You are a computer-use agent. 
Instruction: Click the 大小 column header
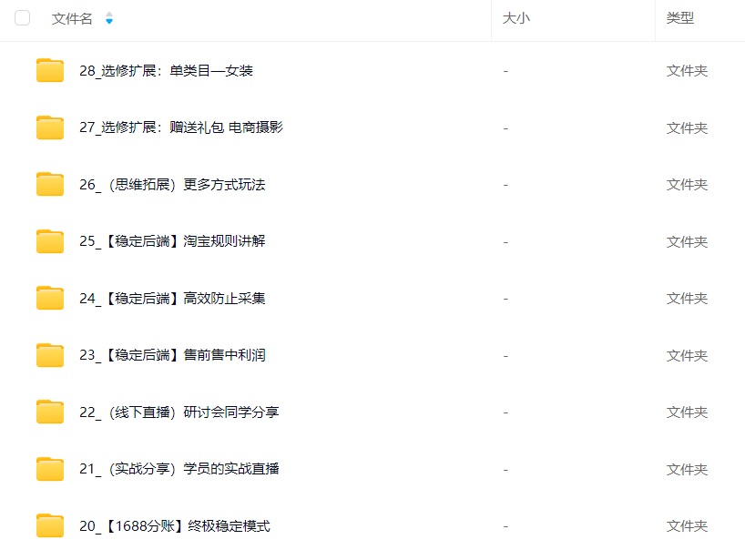[516, 18]
